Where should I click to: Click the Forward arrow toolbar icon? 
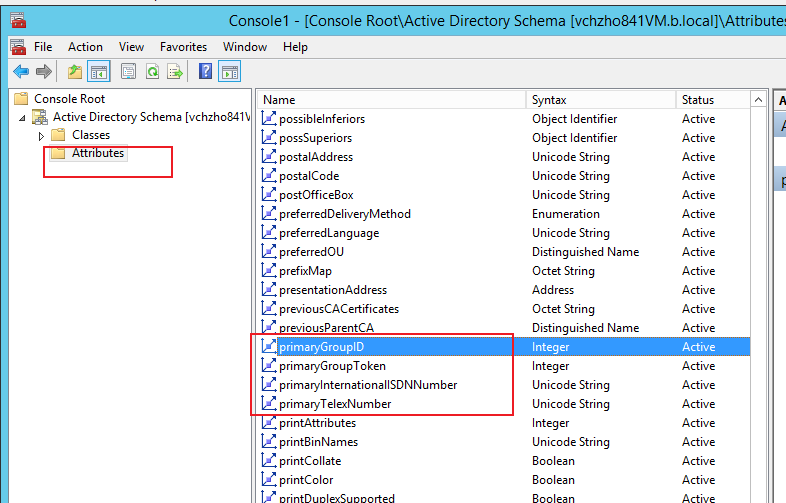[x=44, y=72]
